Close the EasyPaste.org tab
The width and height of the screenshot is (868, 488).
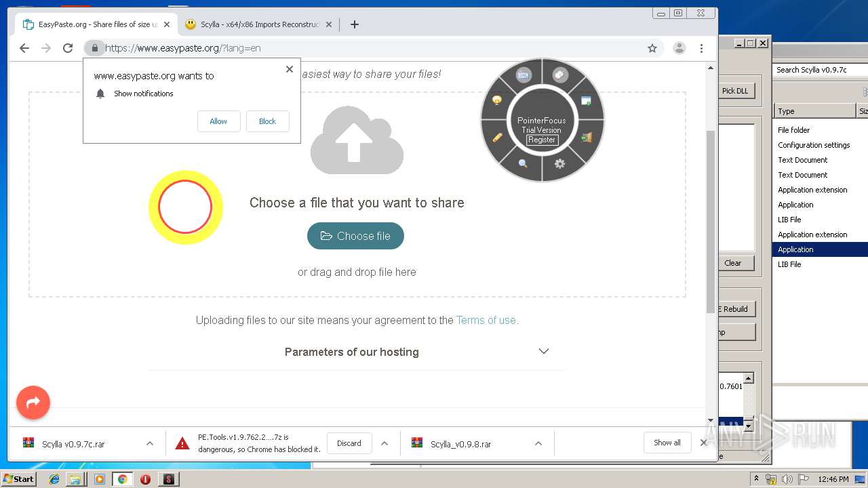pyautogui.click(x=167, y=24)
